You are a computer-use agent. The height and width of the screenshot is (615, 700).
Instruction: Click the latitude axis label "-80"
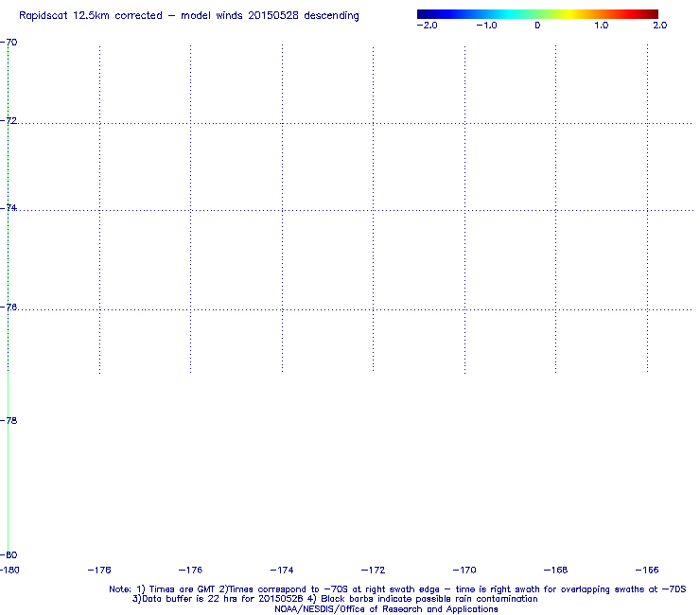coord(9,555)
